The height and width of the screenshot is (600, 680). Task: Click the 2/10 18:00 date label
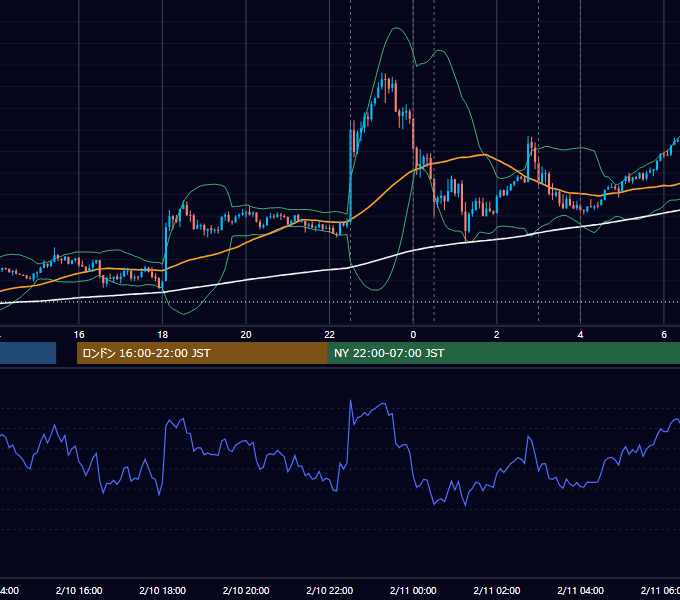point(163,590)
